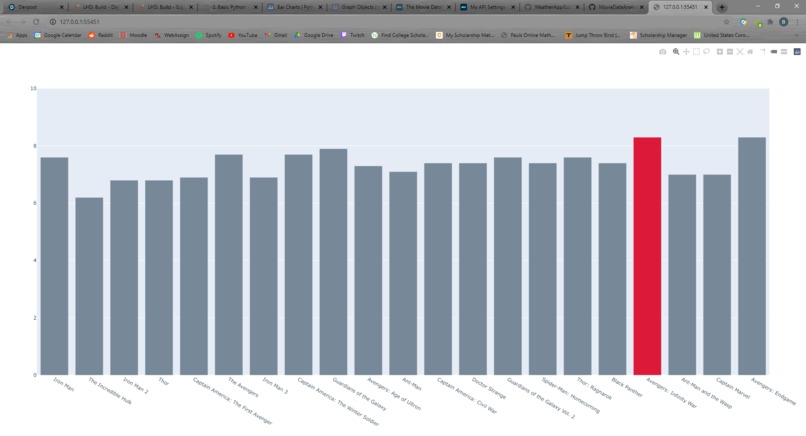The image size is (806, 436).
Task: Open the Extensions puzzle icon
Action: click(x=770, y=22)
